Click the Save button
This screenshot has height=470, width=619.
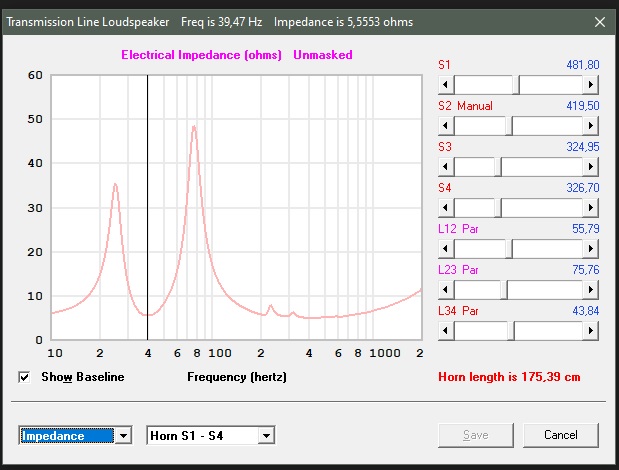point(476,435)
